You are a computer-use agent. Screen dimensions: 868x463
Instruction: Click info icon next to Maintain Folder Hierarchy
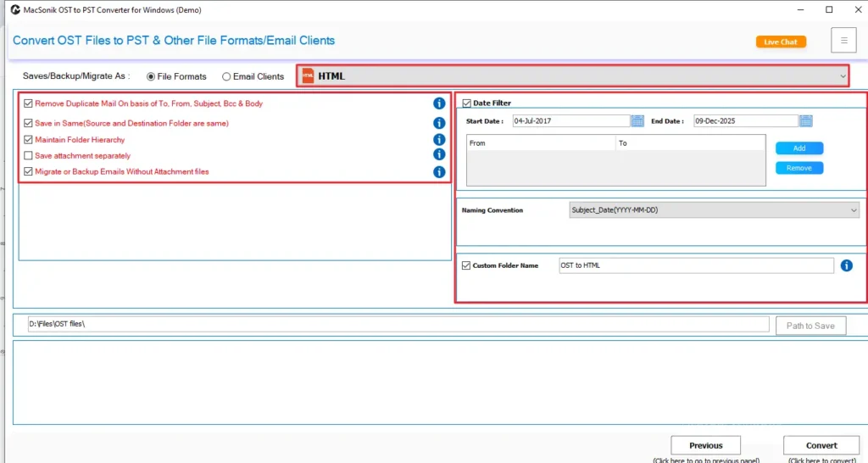439,139
